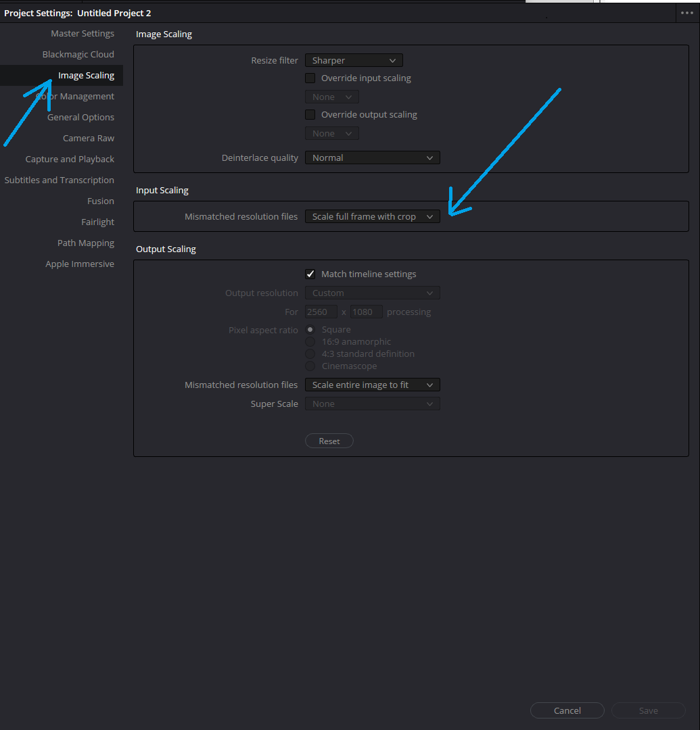The width and height of the screenshot is (700, 730).
Task: Open Output Scaling mismatched resolution dropdown
Action: pyautogui.click(x=372, y=385)
